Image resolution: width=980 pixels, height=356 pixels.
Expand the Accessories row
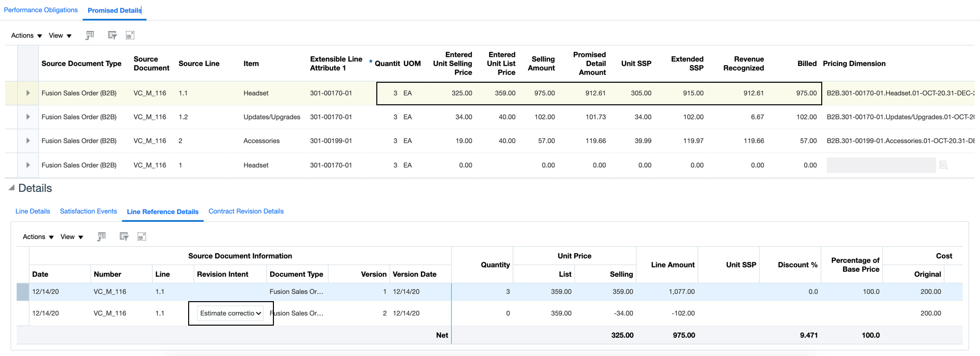[28, 141]
